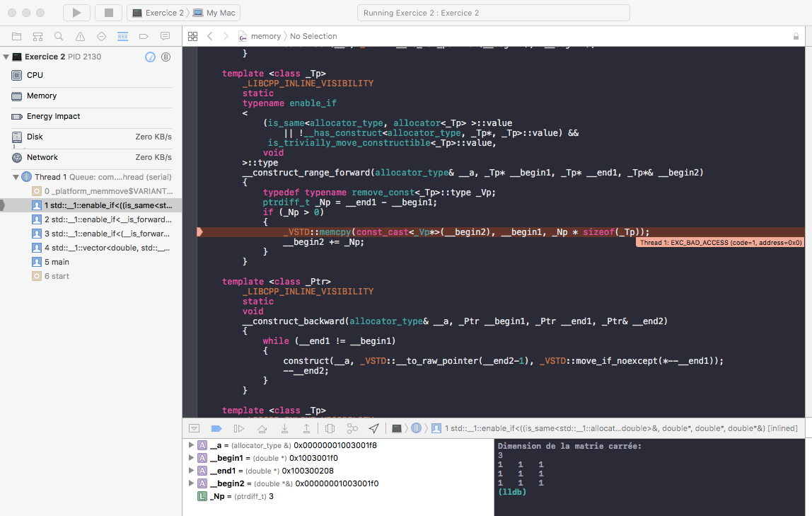This screenshot has width=812, height=516.
Task: Open the Project navigator folder icon
Action: pos(16,35)
